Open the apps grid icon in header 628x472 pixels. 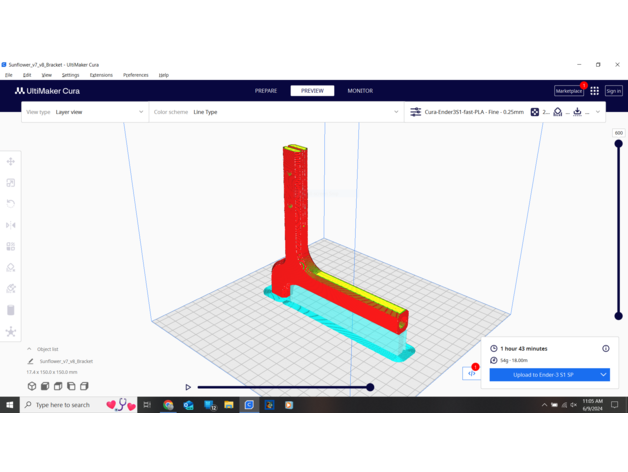[x=594, y=91]
